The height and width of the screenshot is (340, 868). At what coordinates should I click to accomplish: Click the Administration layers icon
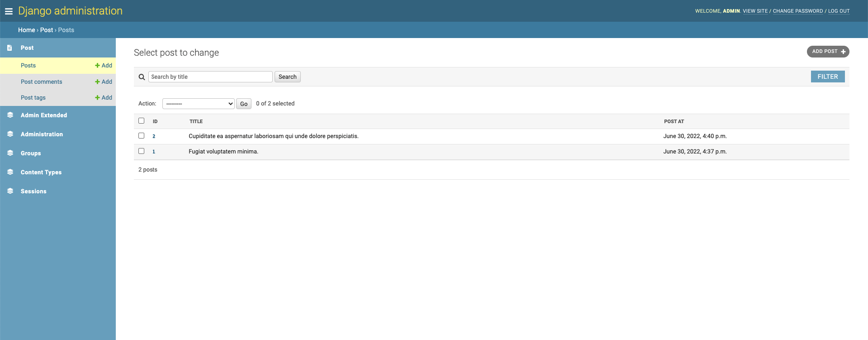(x=10, y=134)
